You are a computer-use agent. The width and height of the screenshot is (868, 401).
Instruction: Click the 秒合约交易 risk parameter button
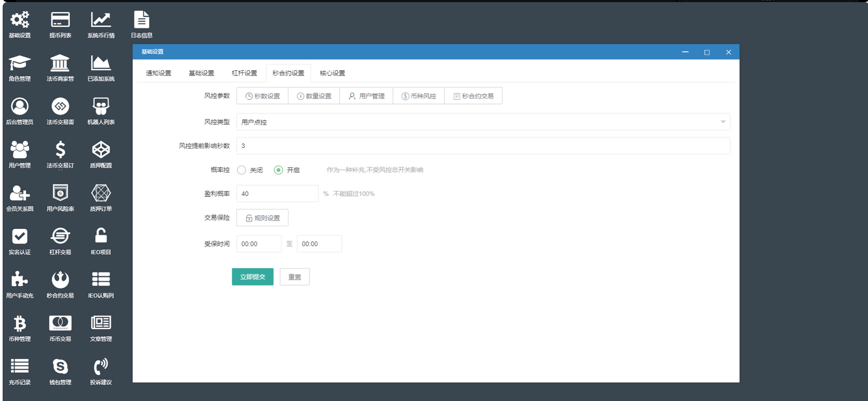pyautogui.click(x=474, y=96)
